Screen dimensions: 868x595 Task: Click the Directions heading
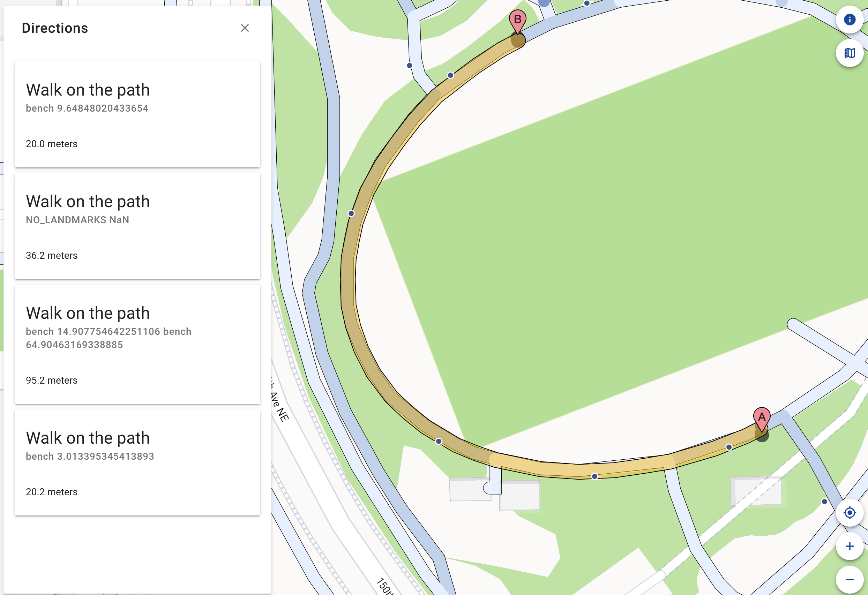55,28
